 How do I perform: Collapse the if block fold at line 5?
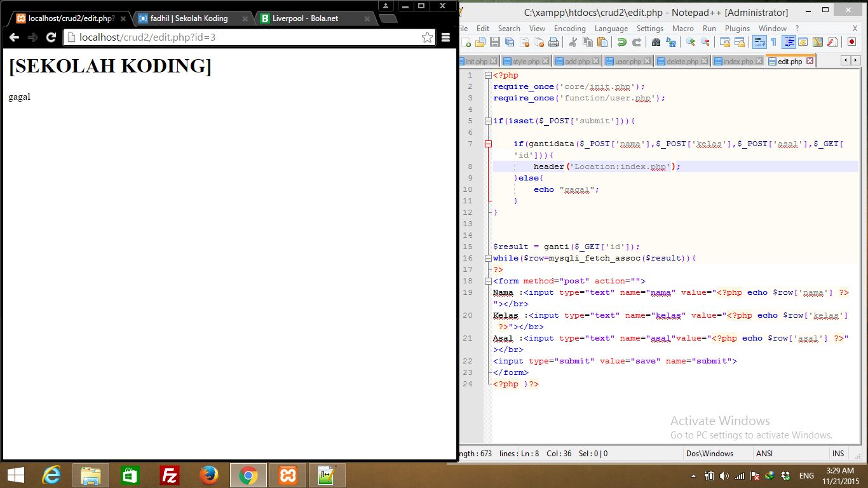(x=487, y=121)
